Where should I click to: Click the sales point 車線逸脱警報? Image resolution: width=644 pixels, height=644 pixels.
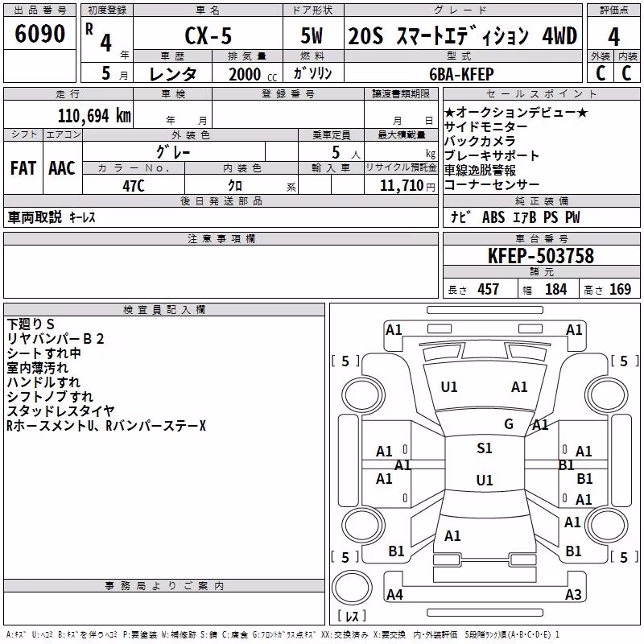[480, 170]
